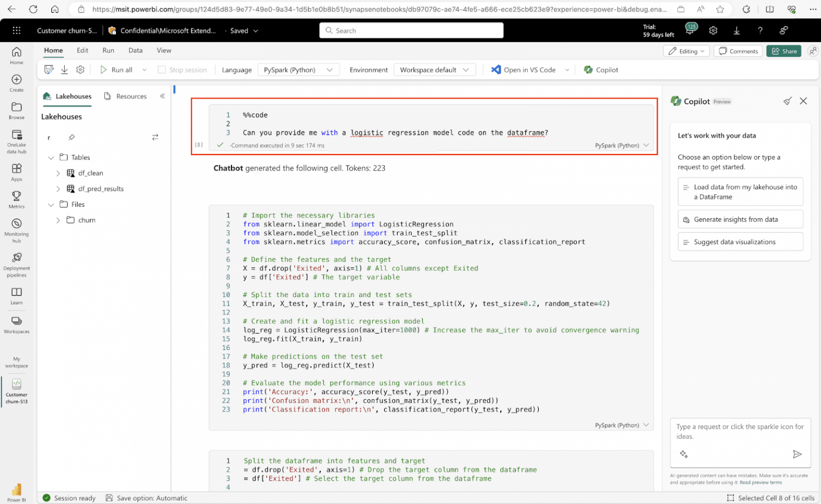Screen dimensions: 821x504
Task: Open the Copilot panel from the toolbar
Action: (x=600, y=69)
